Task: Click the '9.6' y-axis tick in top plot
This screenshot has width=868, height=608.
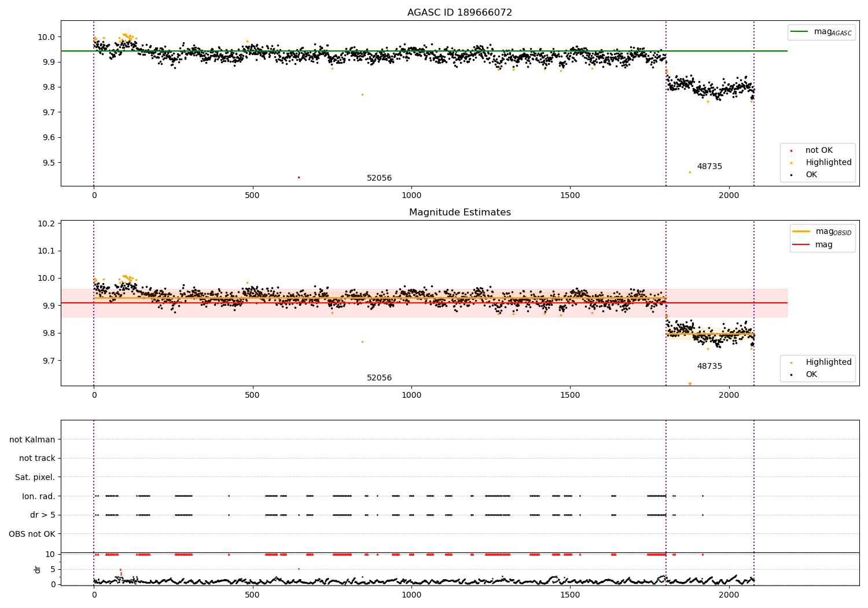Action: point(49,138)
